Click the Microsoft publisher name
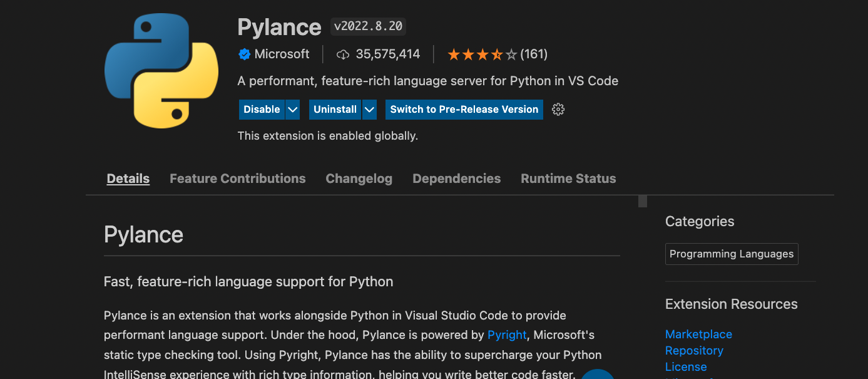The image size is (868, 379). (282, 55)
